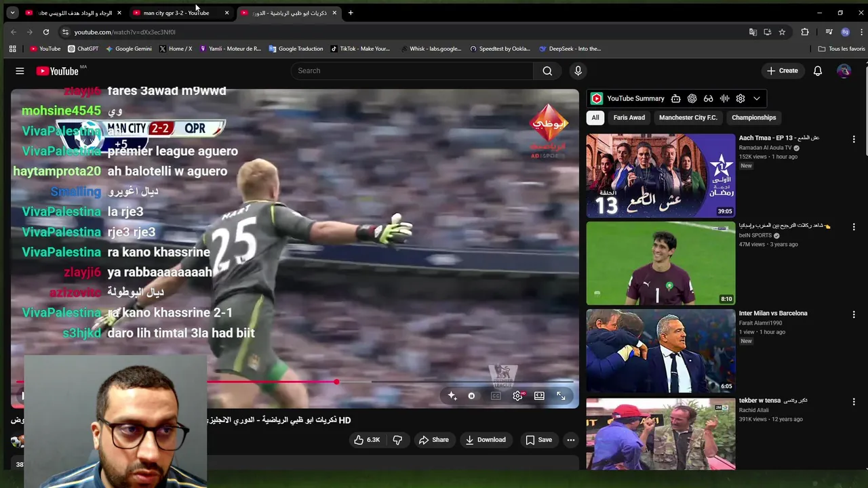Switch to the man city qpr 3-2 tab

(x=176, y=13)
